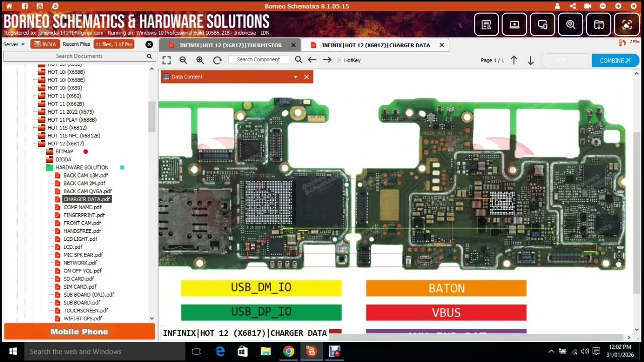Open NETWORK.pdf
Image resolution: width=644 pixels, height=362 pixels.
(x=80, y=263)
